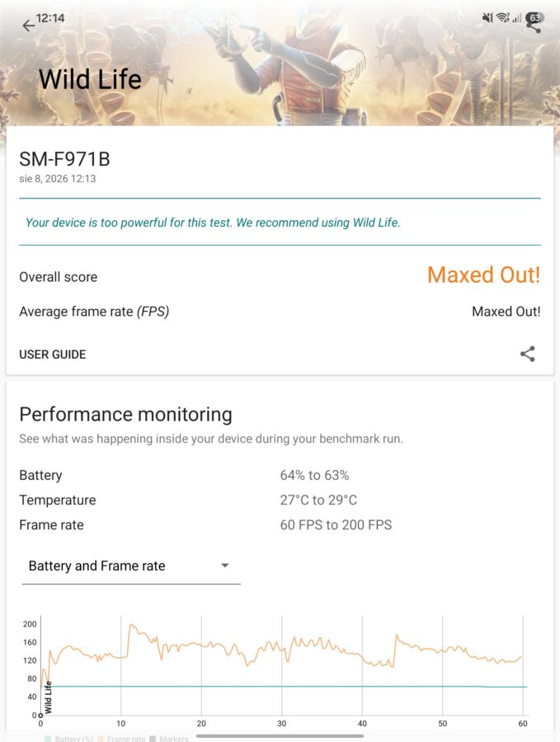The height and width of the screenshot is (742, 560).
Task: Tap the back arrow icon
Action: point(28,26)
